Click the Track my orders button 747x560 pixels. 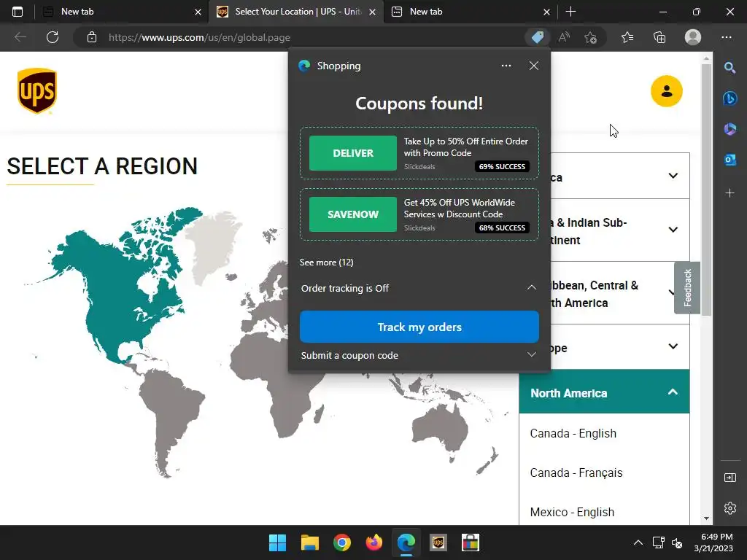point(419,327)
